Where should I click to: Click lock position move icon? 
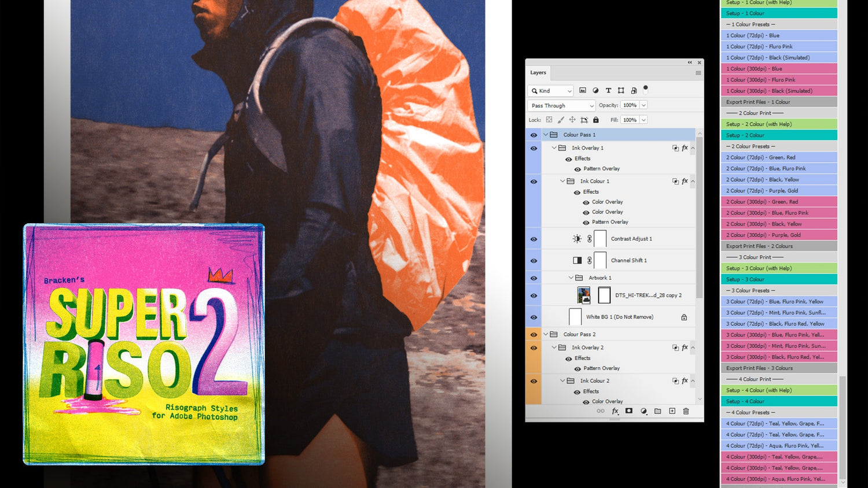point(572,120)
